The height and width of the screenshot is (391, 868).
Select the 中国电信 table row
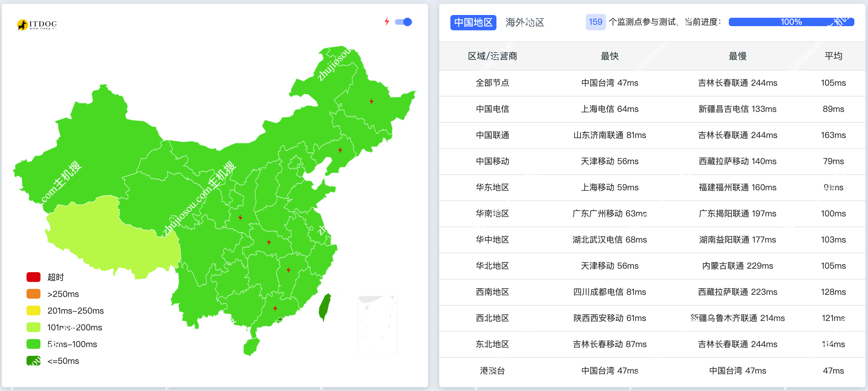tap(492, 109)
